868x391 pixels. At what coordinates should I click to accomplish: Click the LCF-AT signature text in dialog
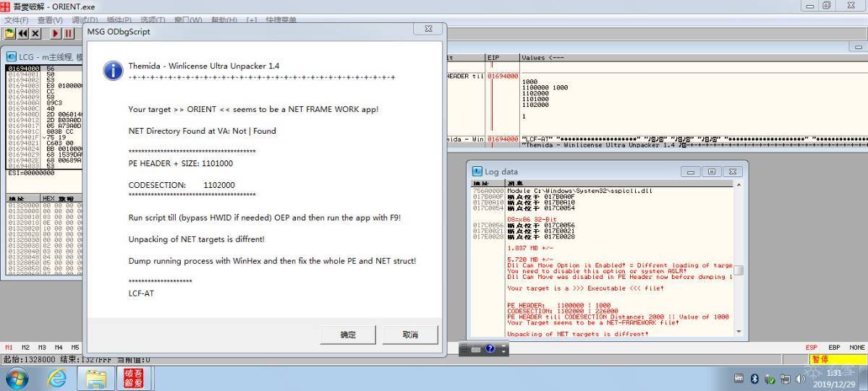[x=141, y=293]
